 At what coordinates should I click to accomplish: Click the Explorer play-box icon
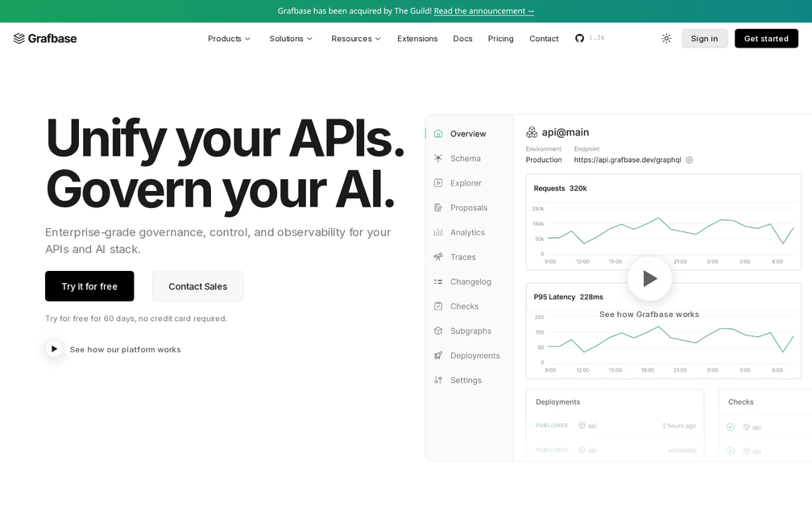point(438,183)
